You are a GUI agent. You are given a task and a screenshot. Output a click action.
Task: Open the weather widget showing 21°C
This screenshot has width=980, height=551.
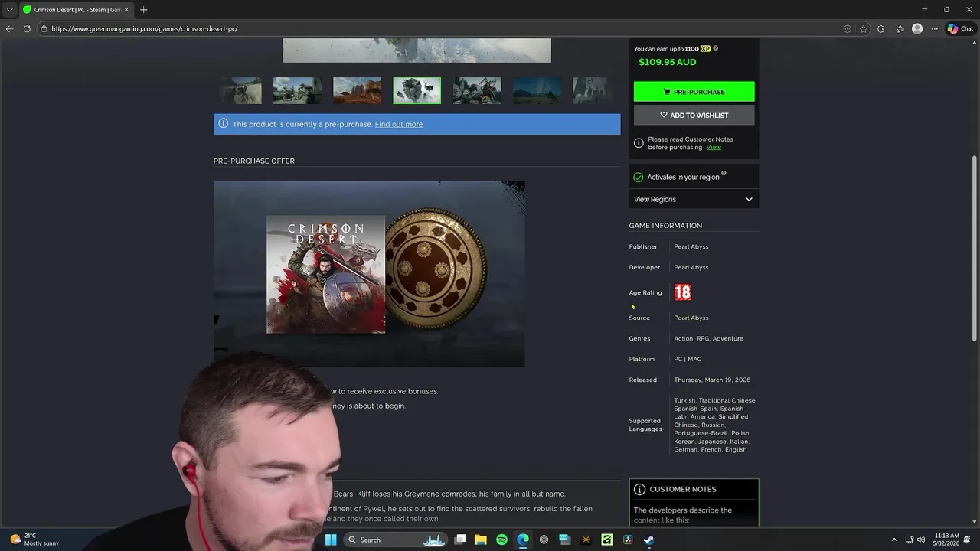point(34,540)
